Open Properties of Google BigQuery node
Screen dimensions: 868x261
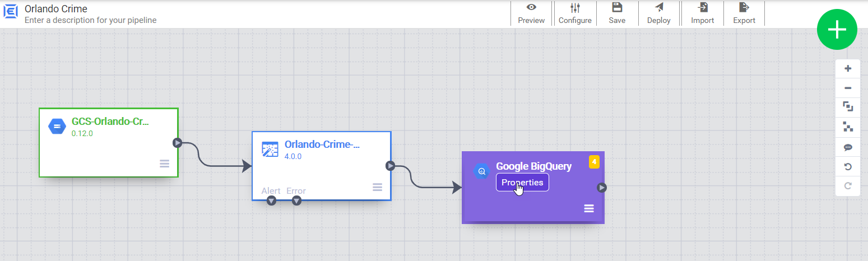tap(522, 183)
